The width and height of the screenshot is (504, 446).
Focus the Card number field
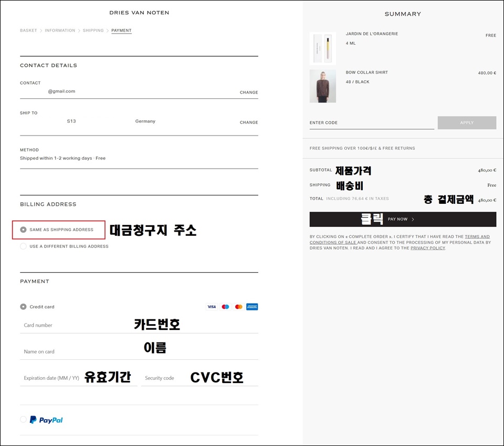point(139,325)
